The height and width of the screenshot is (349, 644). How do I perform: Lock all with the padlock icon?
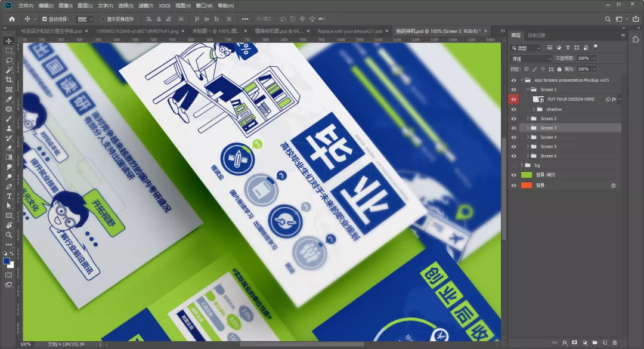pyautogui.click(x=559, y=69)
